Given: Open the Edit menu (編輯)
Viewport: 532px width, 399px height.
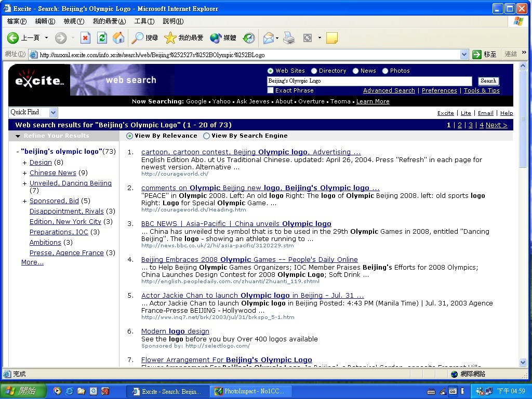Looking at the screenshot, I should [x=45, y=21].
